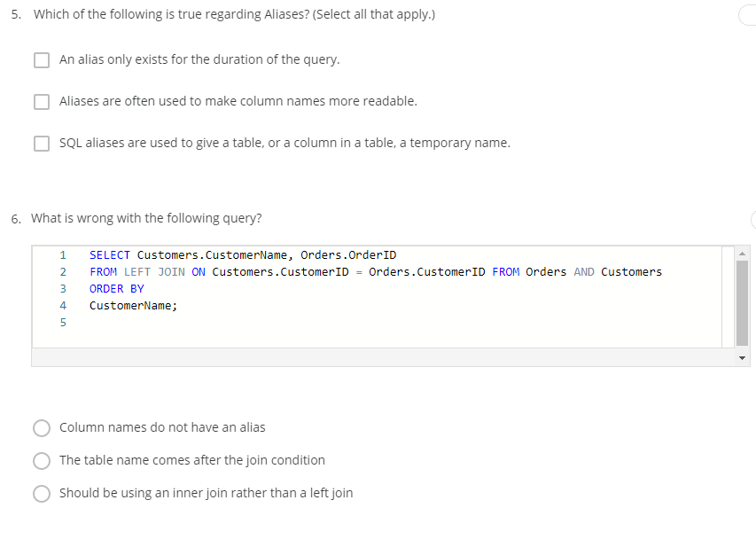Select 'Should be using an inner join rather than a left join'
Viewport: 756px width, 547px height.
[41, 493]
